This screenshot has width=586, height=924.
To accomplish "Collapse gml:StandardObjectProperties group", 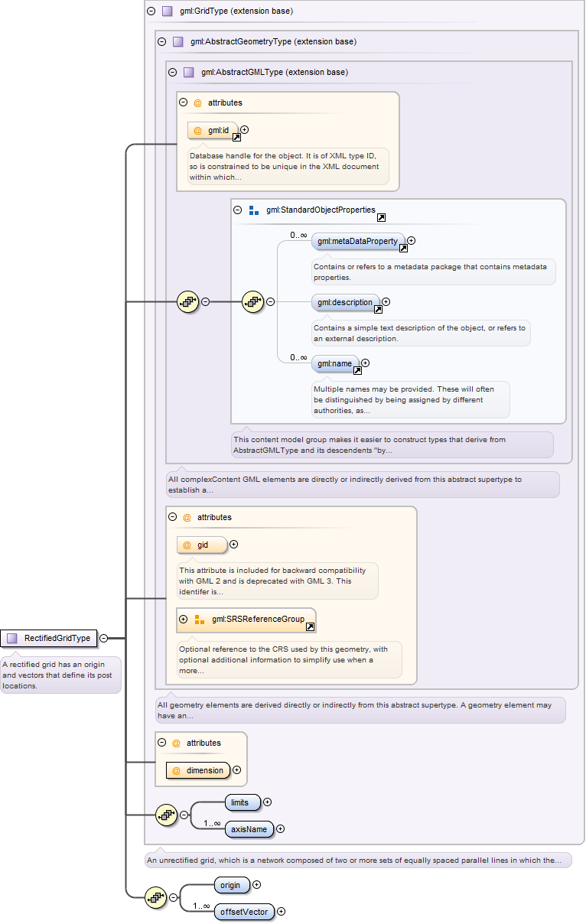I will [237, 210].
